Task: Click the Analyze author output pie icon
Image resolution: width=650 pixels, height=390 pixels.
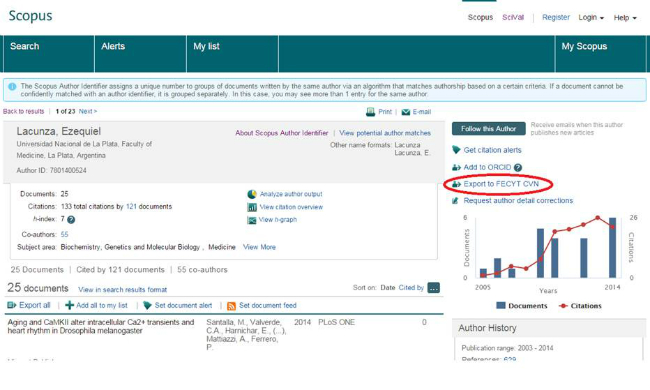Action: point(252,194)
